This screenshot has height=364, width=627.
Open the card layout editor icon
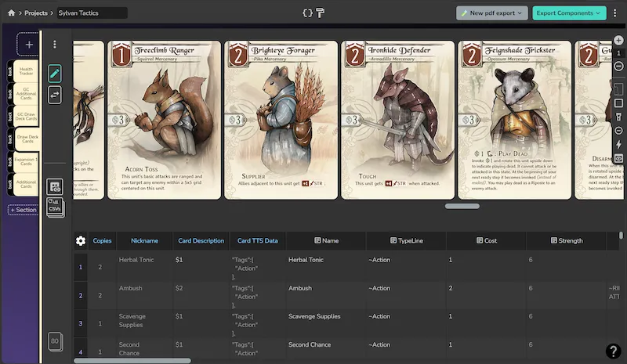click(x=55, y=186)
